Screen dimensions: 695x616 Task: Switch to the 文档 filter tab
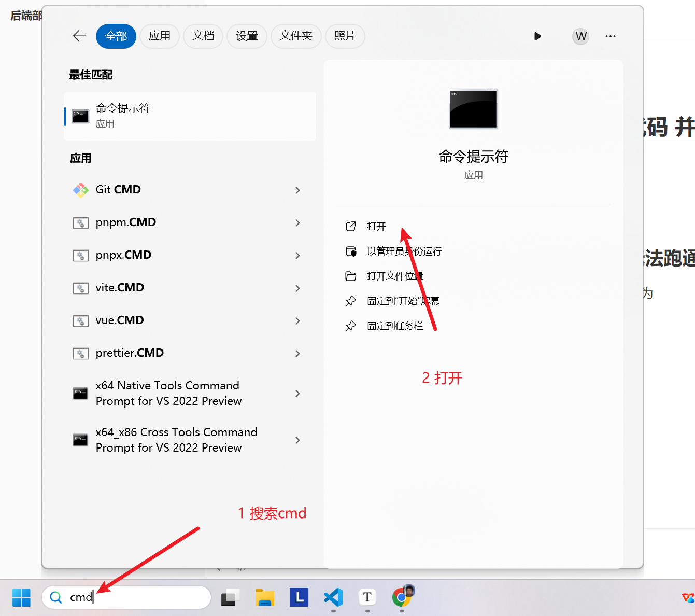click(203, 36)
